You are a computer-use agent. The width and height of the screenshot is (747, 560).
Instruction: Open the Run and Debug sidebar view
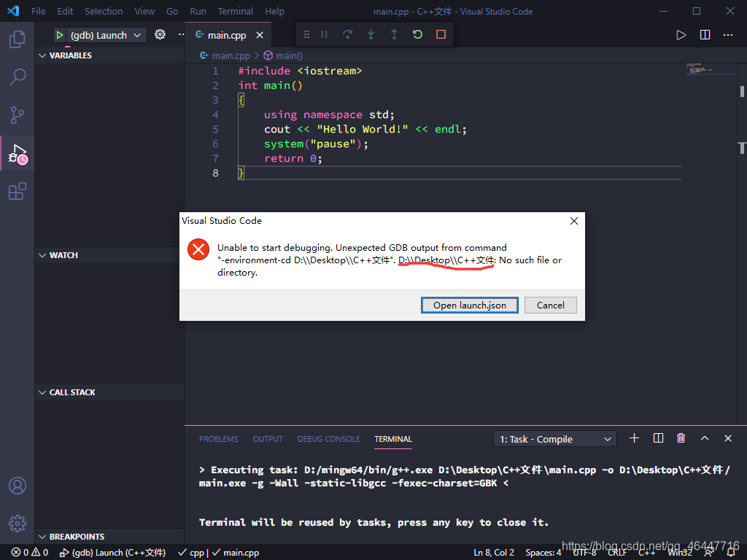click(x=17, y=153)
